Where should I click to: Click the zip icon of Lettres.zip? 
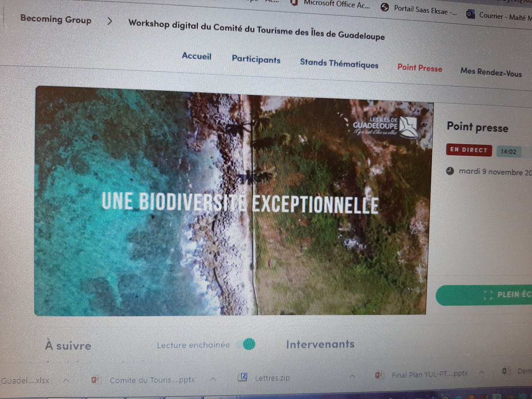click(x=243, y=378)
